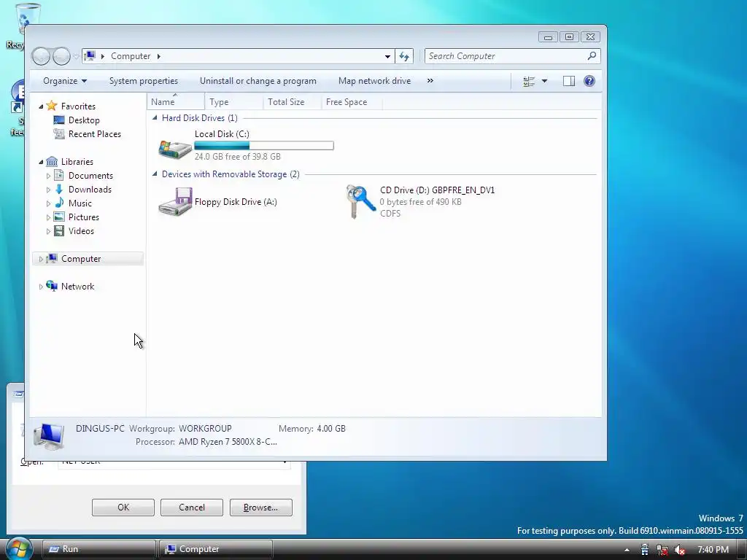Select the Floppy Disk Drive (A:) icon
This screenshot has width=747, height=560.
pos(175,201)
